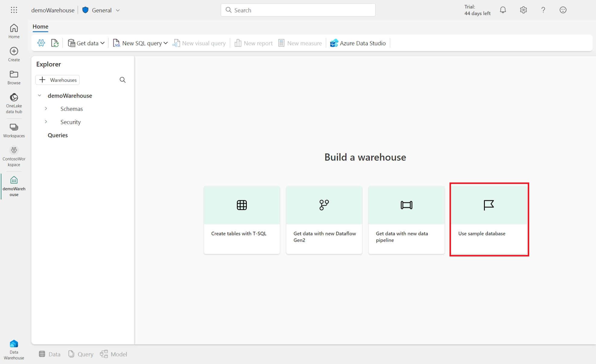Collapse the demoWarehouse tree node
Screen dimensions: 596x364
[x=40, y=95]
